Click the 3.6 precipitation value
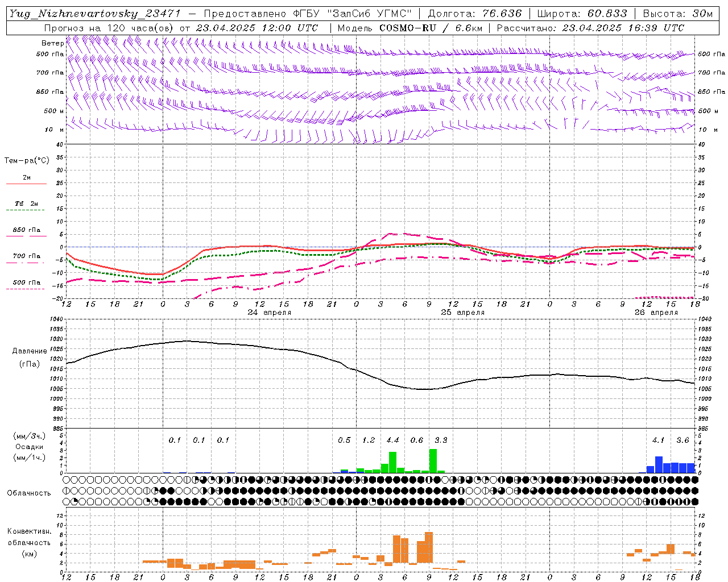The image size is (728, 582). click(682, 440)
